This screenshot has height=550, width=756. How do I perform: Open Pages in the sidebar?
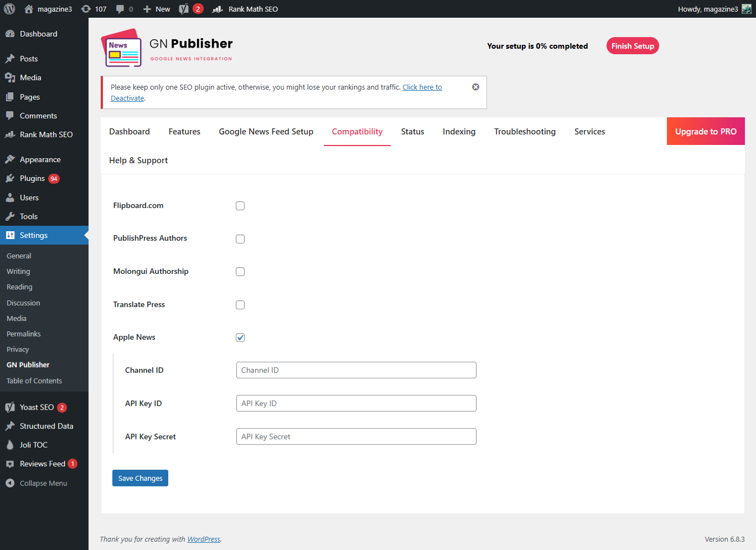44,97
